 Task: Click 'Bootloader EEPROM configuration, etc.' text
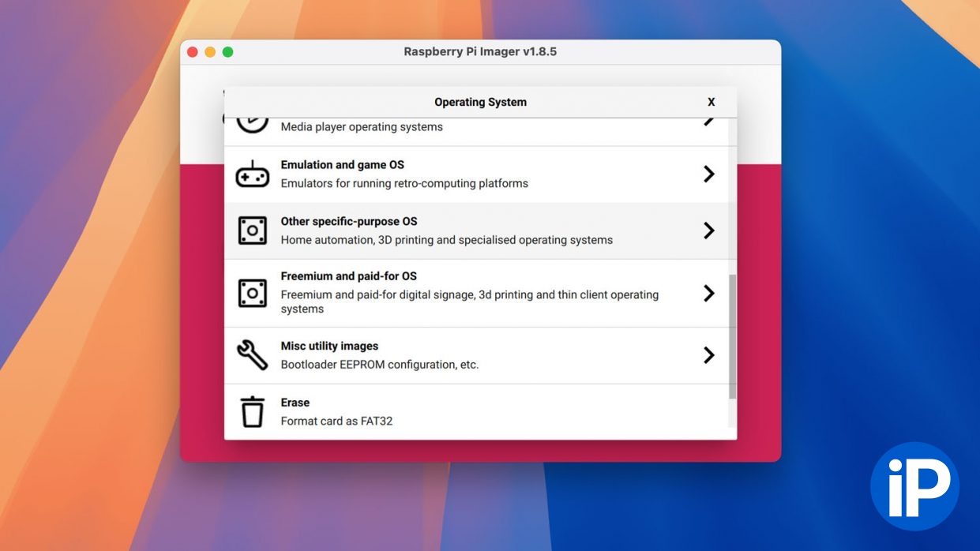coord(380,365)
